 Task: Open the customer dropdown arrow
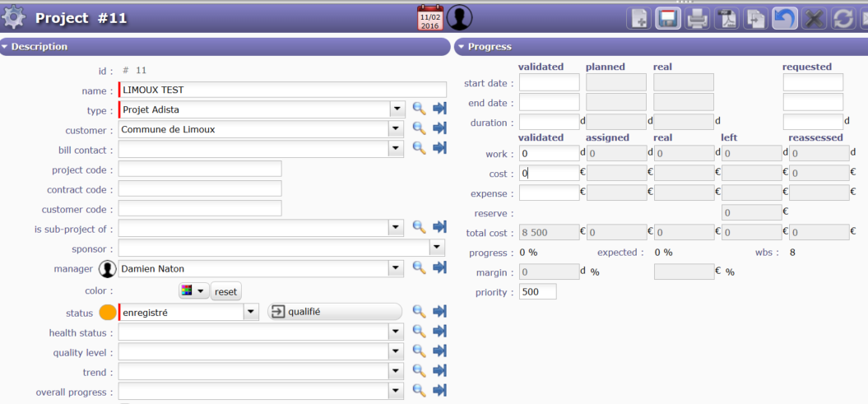397,129
